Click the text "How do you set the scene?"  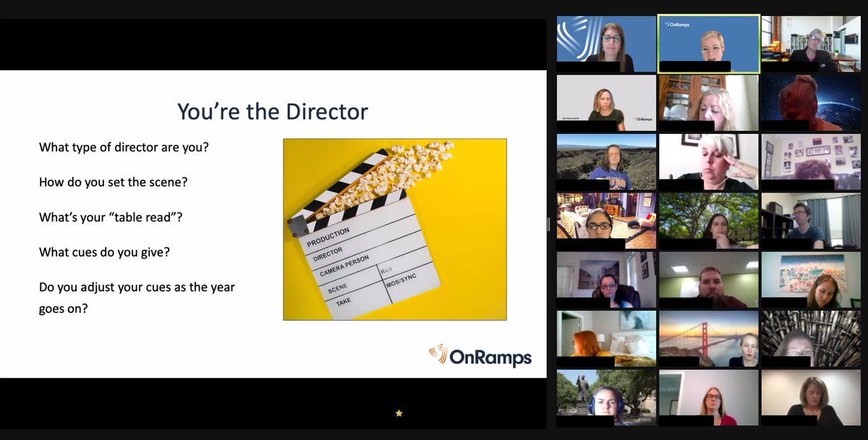(114, 182)
